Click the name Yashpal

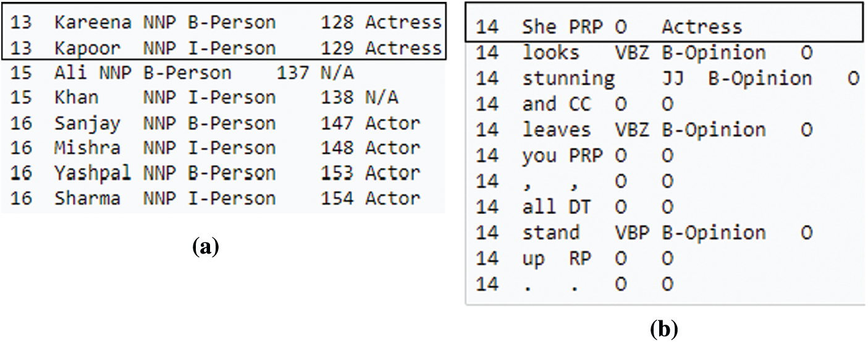pyautogui.click(x=93, y=173)
